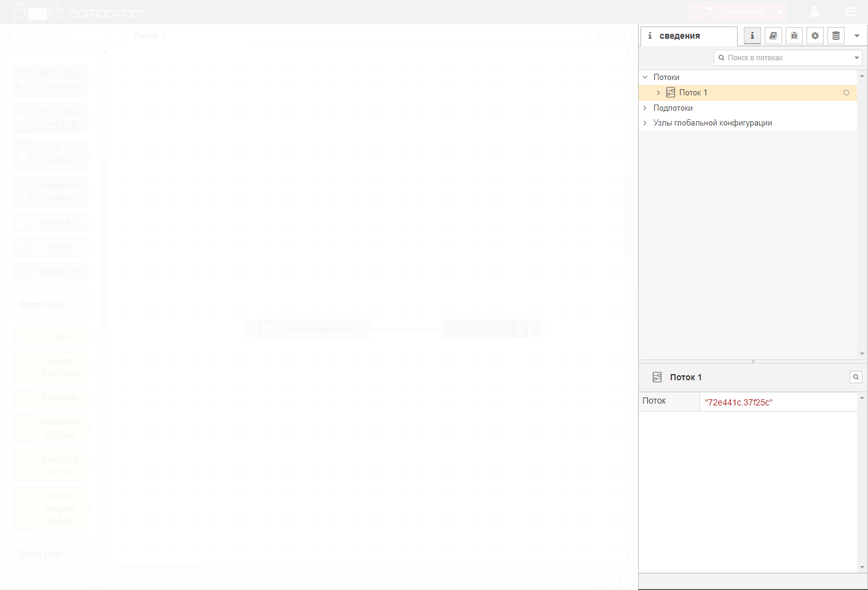The height and width of the screenshot is (590, 868).
Task: Open the info sidebar icon button
Action: pyautogui.click(x=752, y=36)
